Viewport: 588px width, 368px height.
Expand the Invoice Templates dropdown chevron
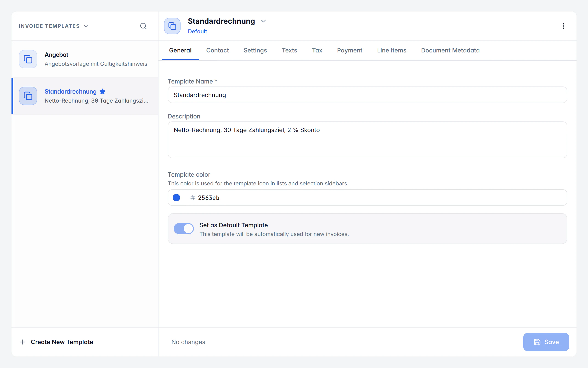(86, 26)
